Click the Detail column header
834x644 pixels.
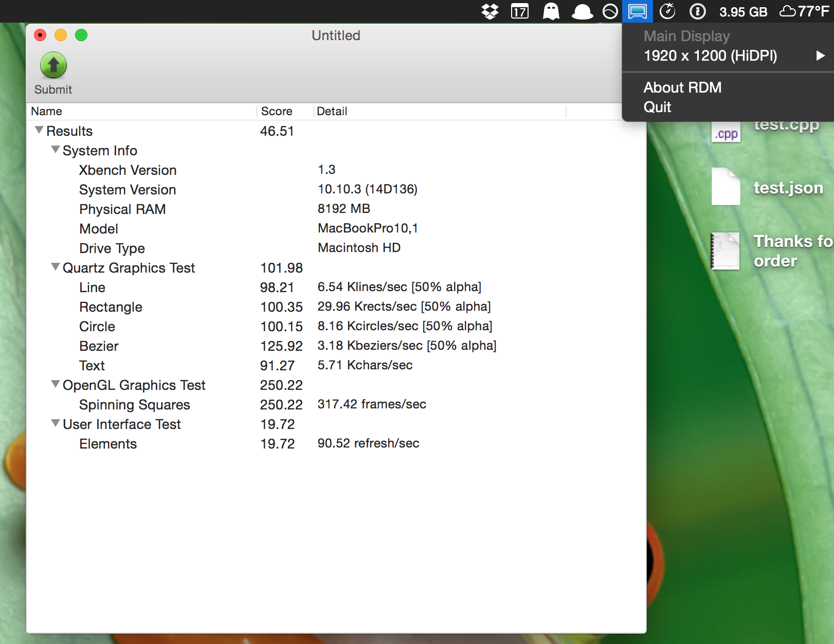point(440,111)
